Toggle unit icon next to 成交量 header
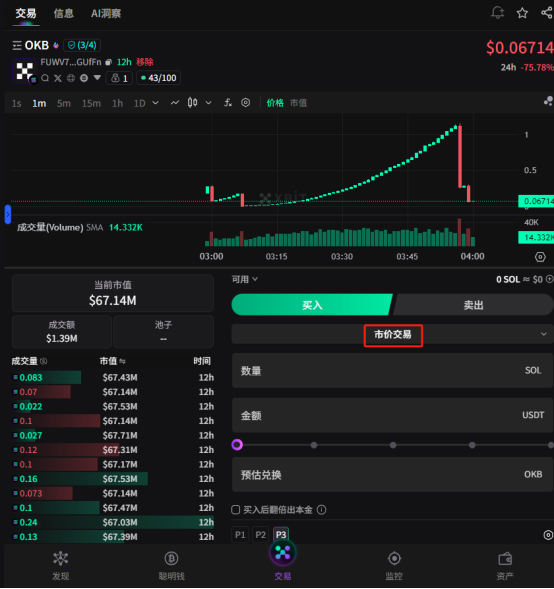 coord(44,361)
